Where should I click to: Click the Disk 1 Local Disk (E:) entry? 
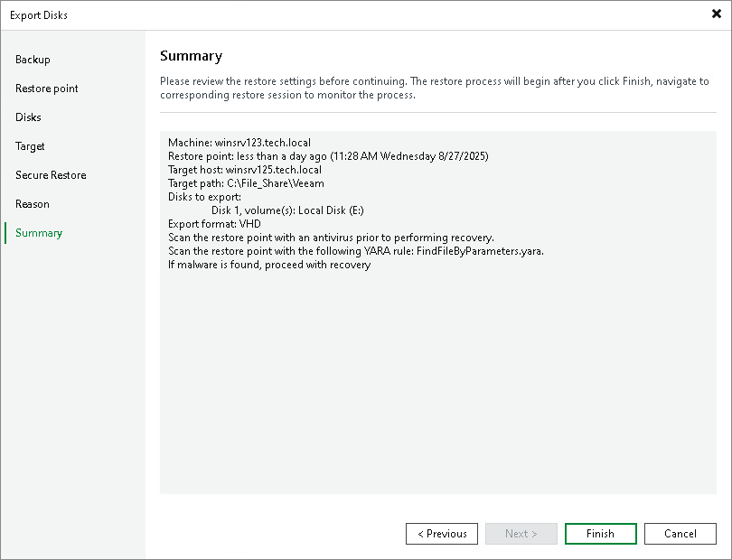287,210
